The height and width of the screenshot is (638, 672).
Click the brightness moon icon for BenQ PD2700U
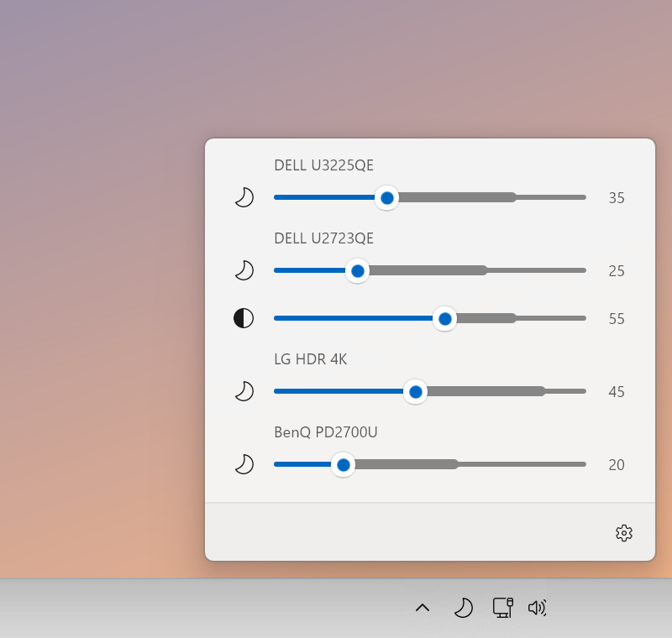click(x=244, y=464)
